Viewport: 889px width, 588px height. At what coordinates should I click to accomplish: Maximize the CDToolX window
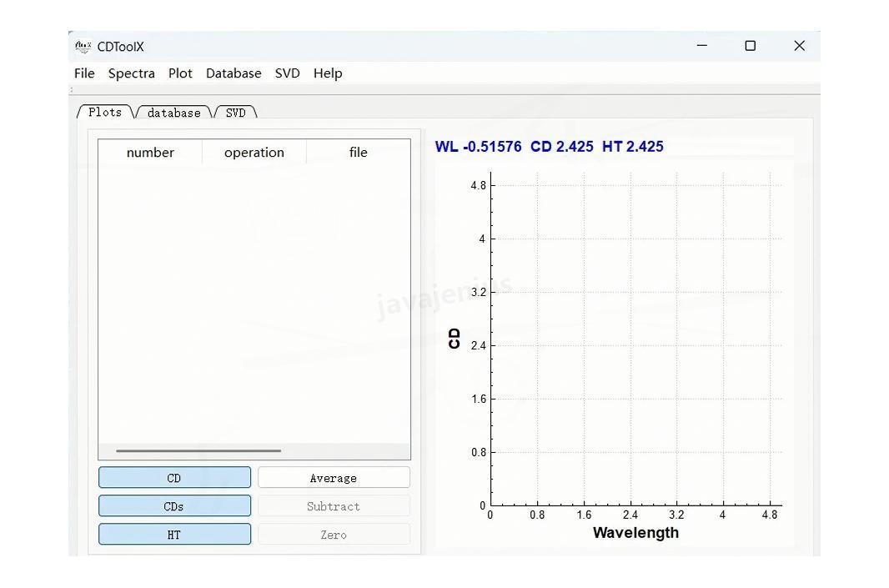pyautogui.click(x=750, y=45)
